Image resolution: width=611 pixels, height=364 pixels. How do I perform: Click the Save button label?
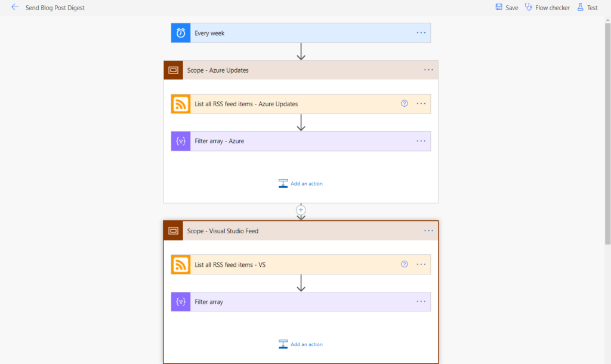[x=511, y=8]
